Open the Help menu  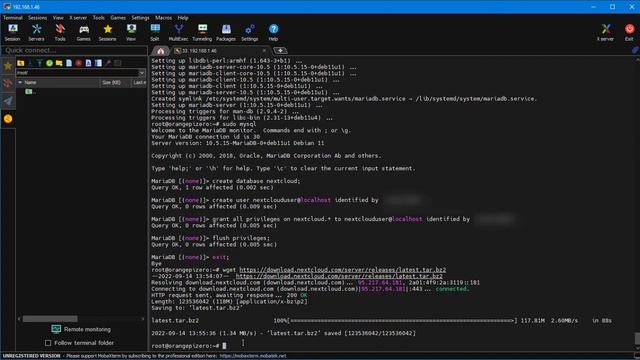click(183, 18)
